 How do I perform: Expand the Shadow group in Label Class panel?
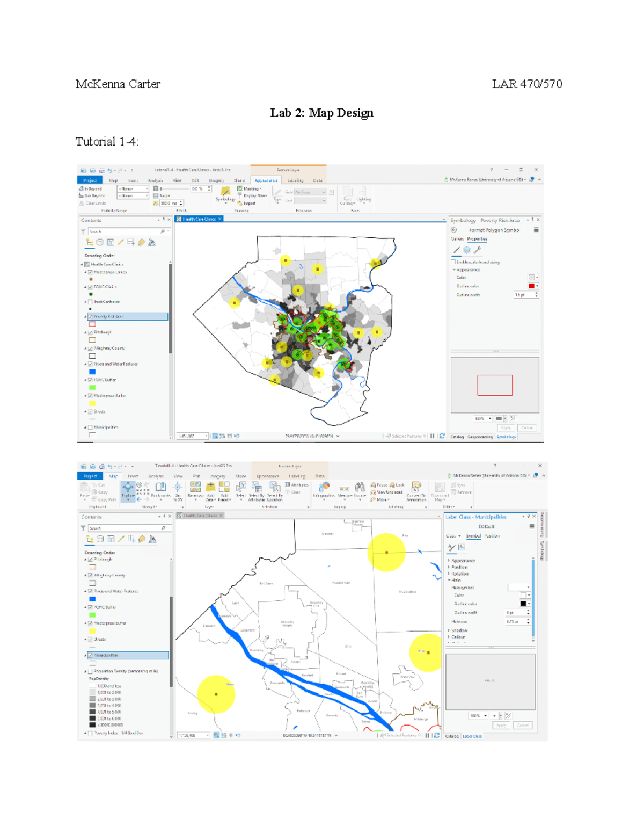tap(449, 630)
